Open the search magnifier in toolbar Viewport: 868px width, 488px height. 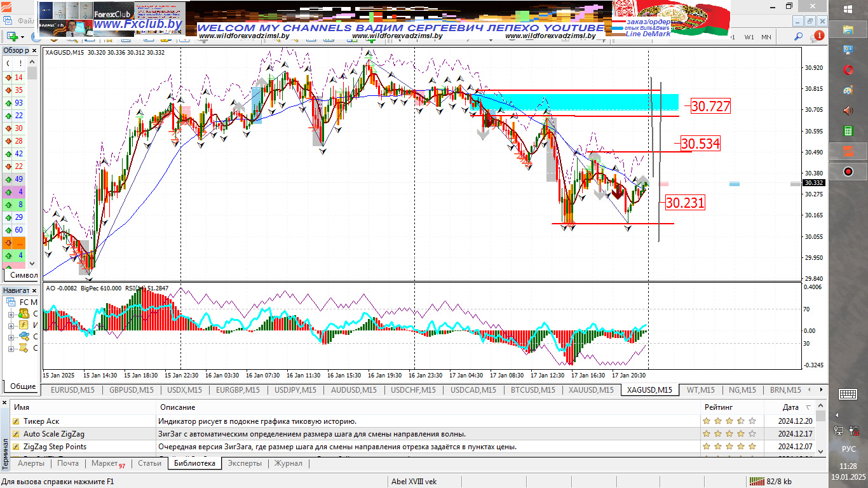tap(798, 37)
